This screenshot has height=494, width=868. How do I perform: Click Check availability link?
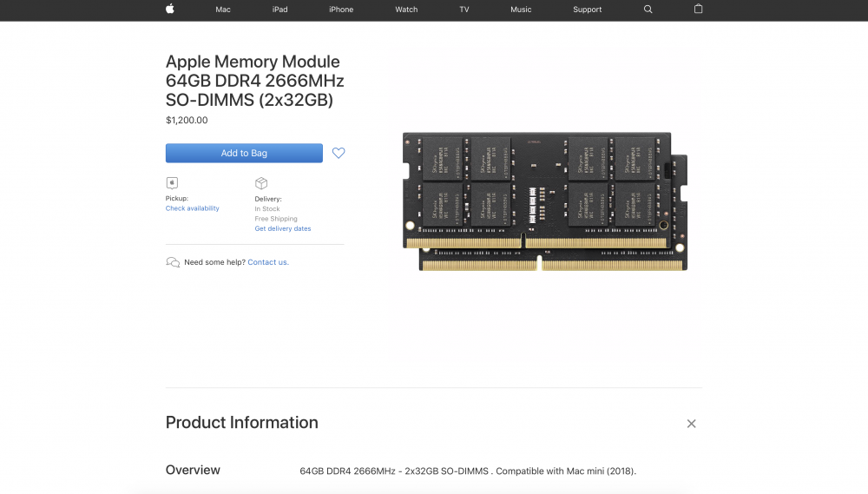192,208
